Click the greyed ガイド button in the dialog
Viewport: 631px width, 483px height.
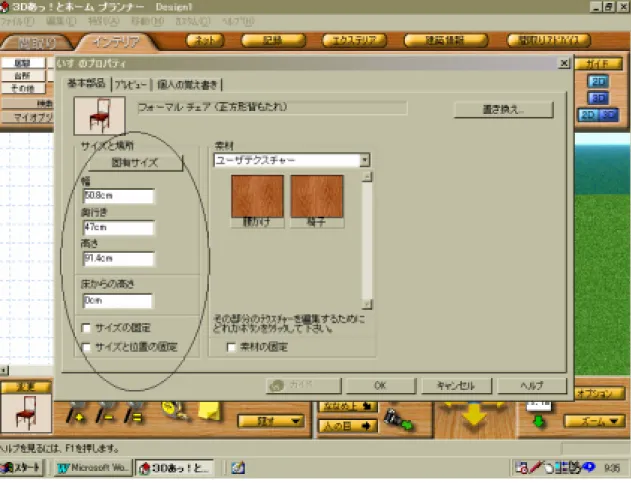pos(303,386)
